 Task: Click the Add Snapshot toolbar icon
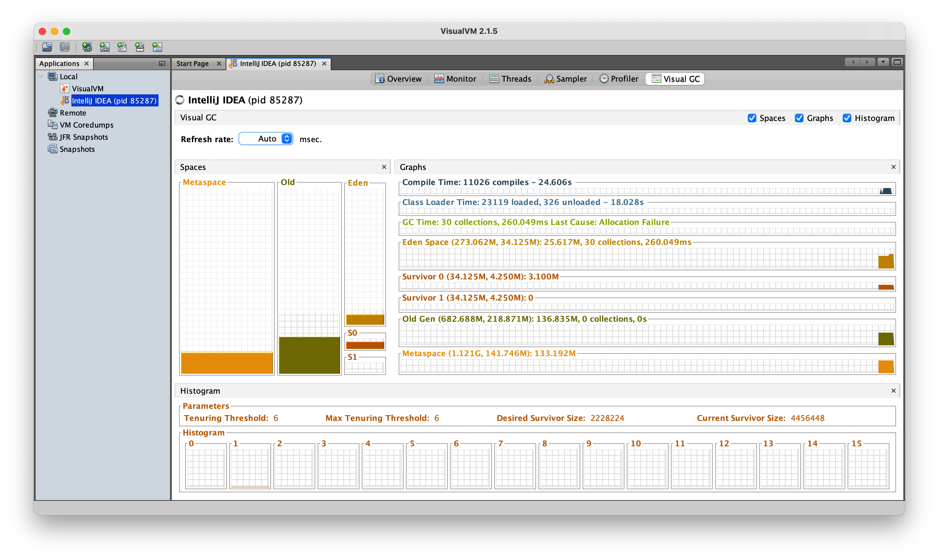point(157,47)
